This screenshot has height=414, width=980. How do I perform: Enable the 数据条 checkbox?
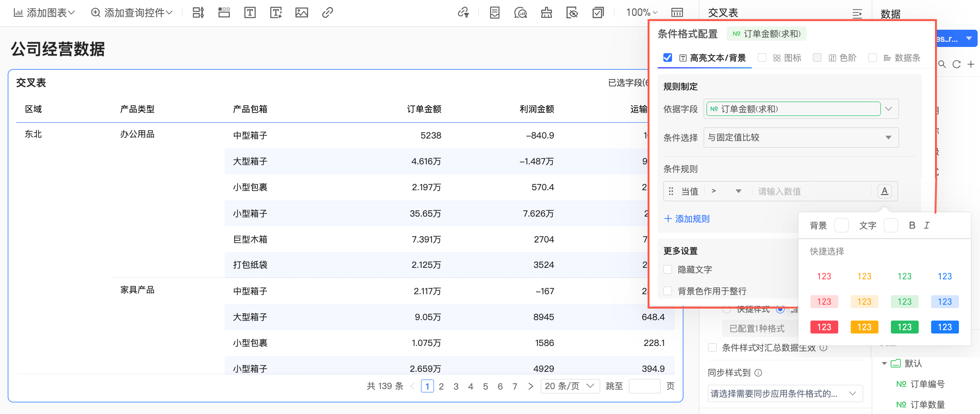873,57
